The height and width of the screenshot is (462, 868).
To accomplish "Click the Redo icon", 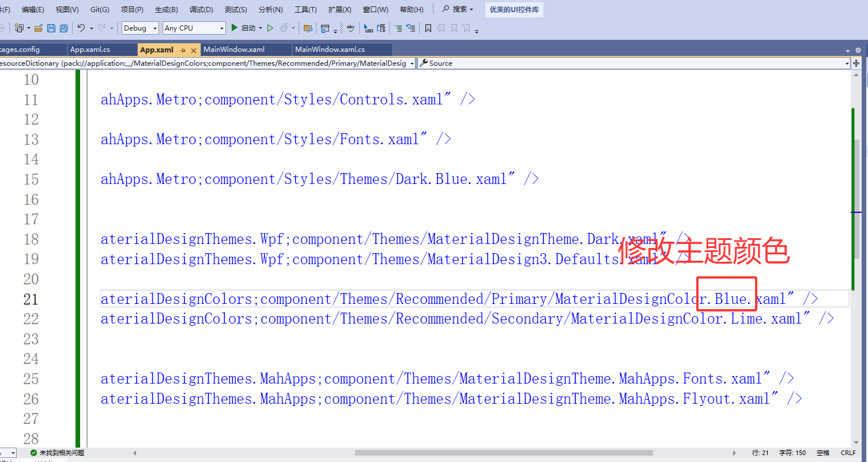I will (101, 28).
